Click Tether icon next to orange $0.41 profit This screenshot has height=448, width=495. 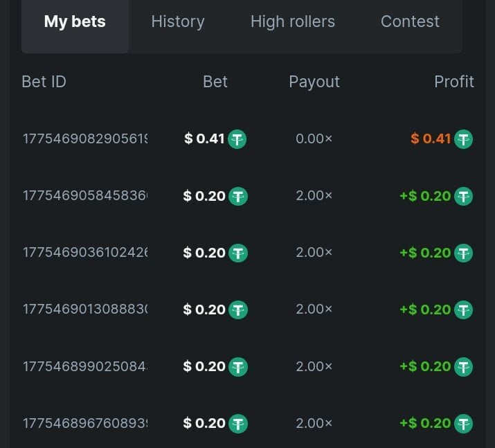463,139
